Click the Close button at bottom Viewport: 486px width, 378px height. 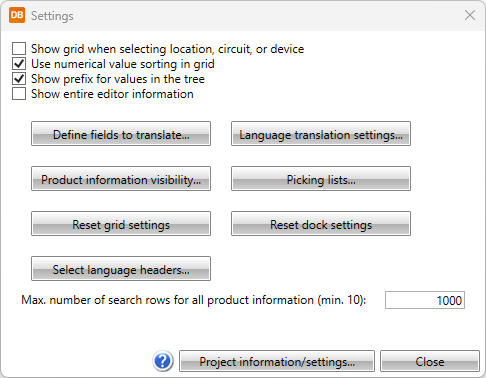[x=430, y=361]
